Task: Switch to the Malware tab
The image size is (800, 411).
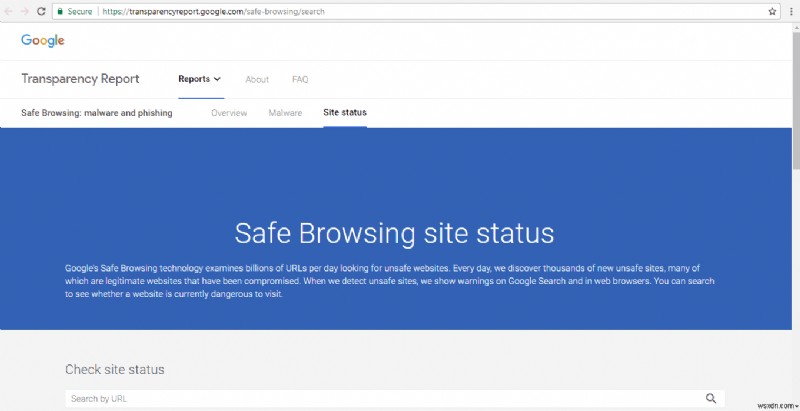Action: coord(285,113)
